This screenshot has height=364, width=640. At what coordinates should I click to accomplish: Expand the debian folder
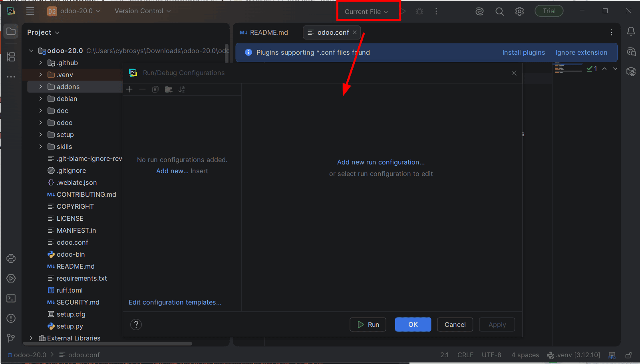[40, 99]
